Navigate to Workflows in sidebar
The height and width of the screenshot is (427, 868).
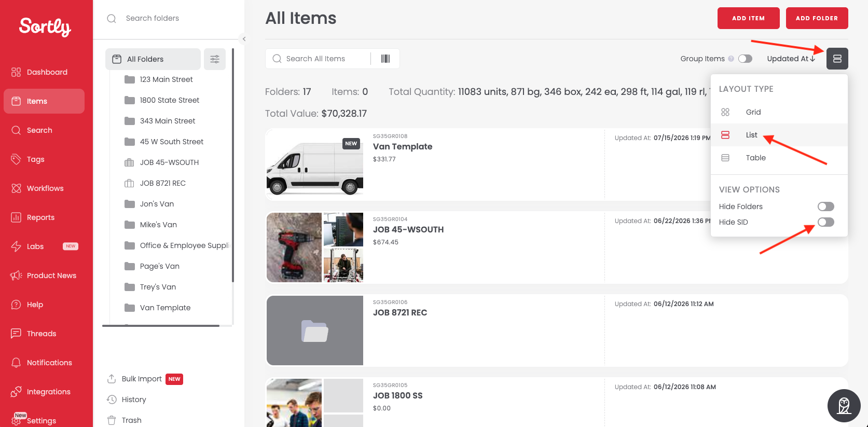[x=44, y=188]
